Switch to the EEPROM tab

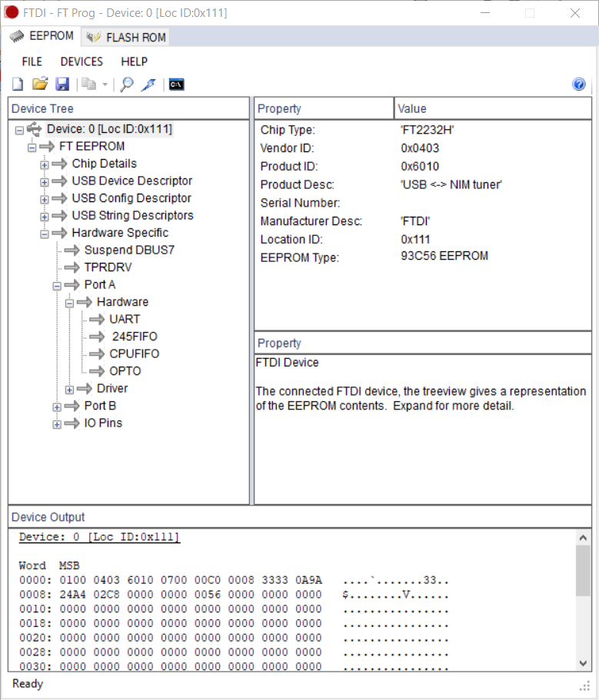click(42, 36)
